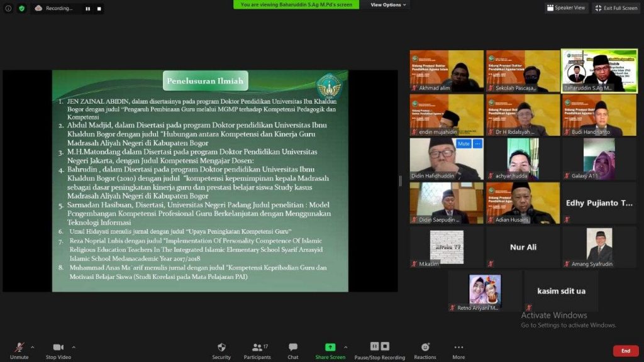Click the Exit Full Screen button

pyautogui.click(x=616, y=8)
